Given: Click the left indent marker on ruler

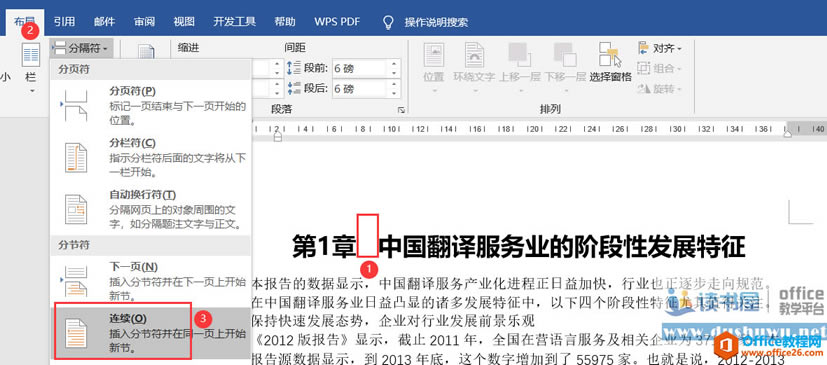Looking at the screenshot, I should tap(277, 137).
